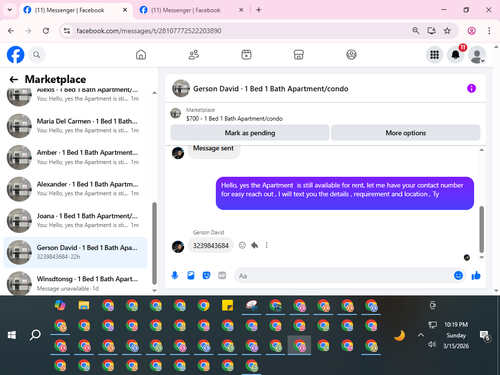Click in the Aa message input field
The width and height of the screenshot is (500, 375).
(x=342, y=276)
